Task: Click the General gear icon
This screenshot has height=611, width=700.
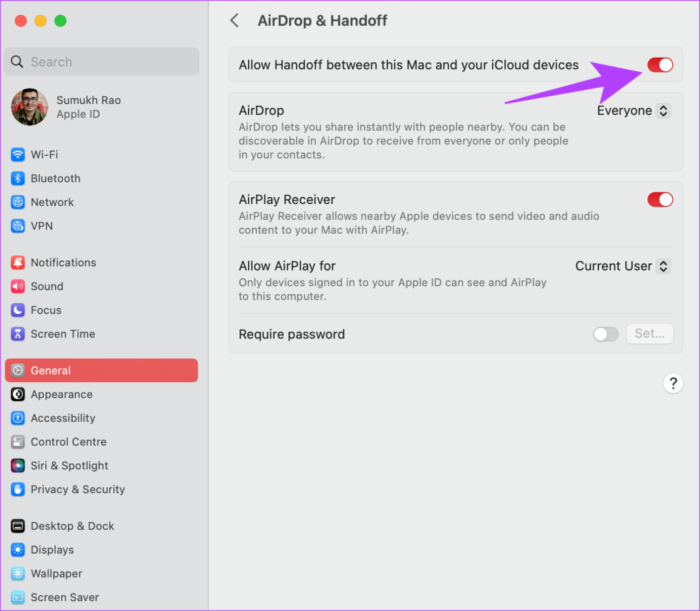Action: pyautogui.click(x=18, y=370)
